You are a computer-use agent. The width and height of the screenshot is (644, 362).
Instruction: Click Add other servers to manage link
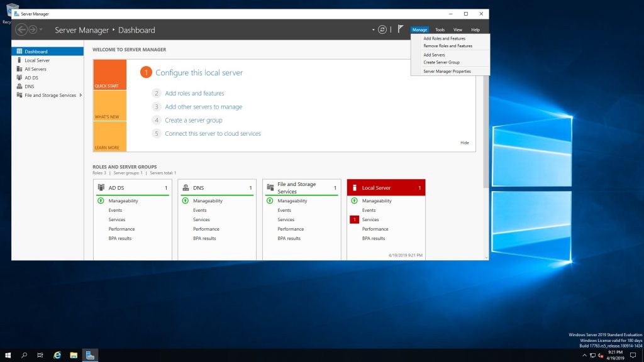[x=203, y=107]
